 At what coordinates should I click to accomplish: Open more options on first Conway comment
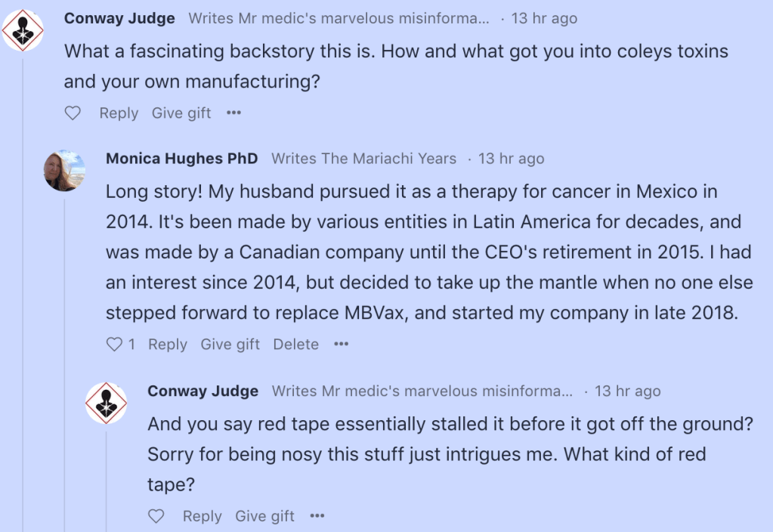(x=233, y=113)
